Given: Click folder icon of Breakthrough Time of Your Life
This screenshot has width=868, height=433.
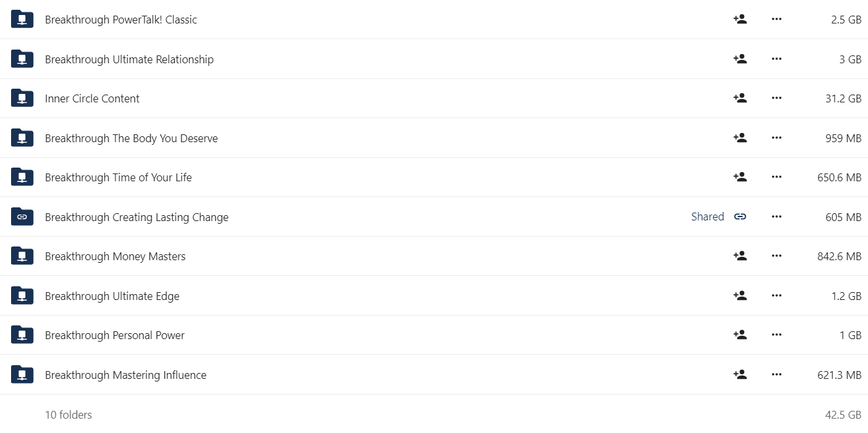Looking at the screenshot, I should coord(22,177).
